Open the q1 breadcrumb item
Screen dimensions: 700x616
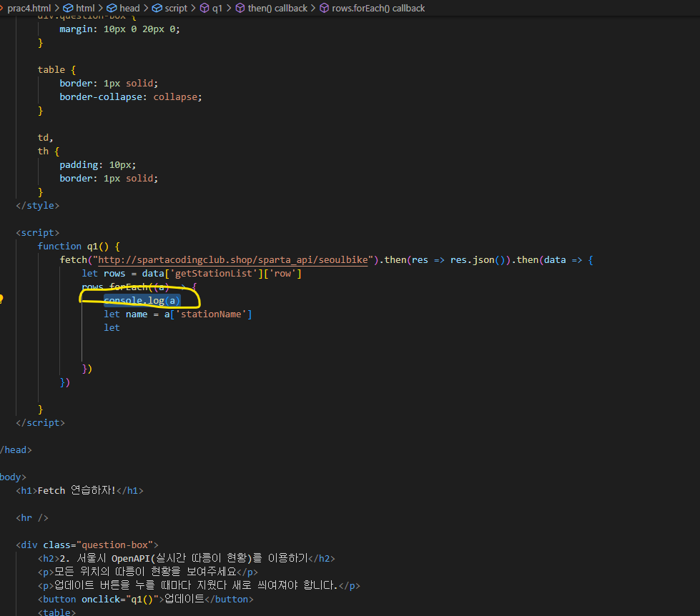tap(217, 8)
